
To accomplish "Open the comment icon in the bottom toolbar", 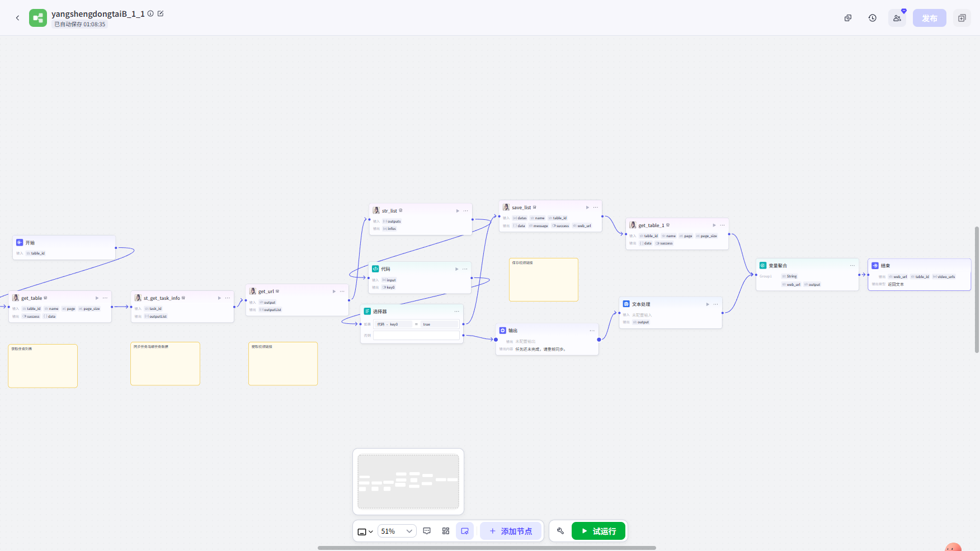I will pos(427,531).
